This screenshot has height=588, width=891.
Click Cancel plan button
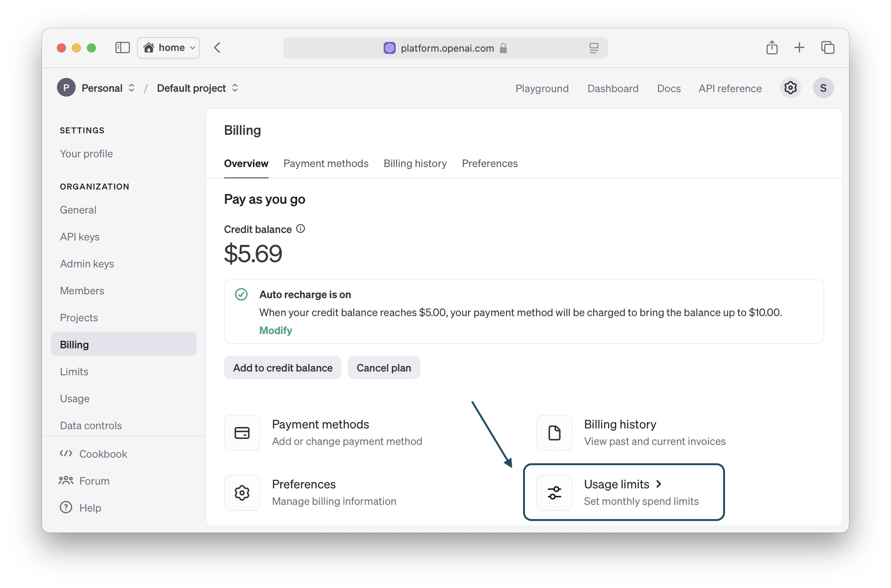(x=383, y=367)
